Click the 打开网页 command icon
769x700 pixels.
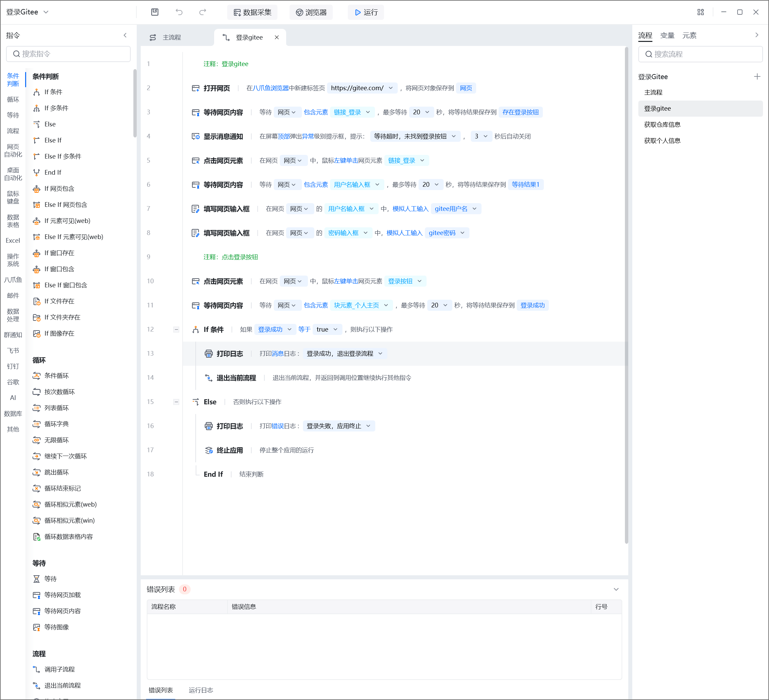tap(195, 88)
